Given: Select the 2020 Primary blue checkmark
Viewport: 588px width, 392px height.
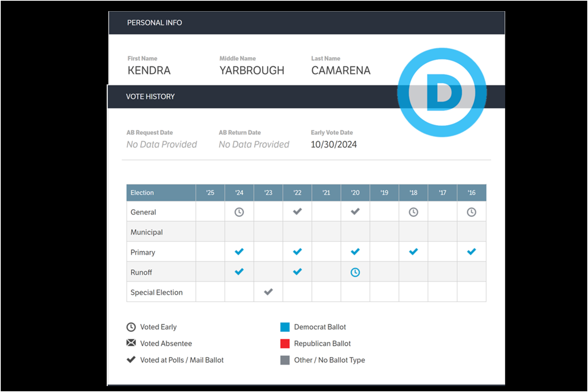Looking at the screenshot, I should tap(355, 252).
